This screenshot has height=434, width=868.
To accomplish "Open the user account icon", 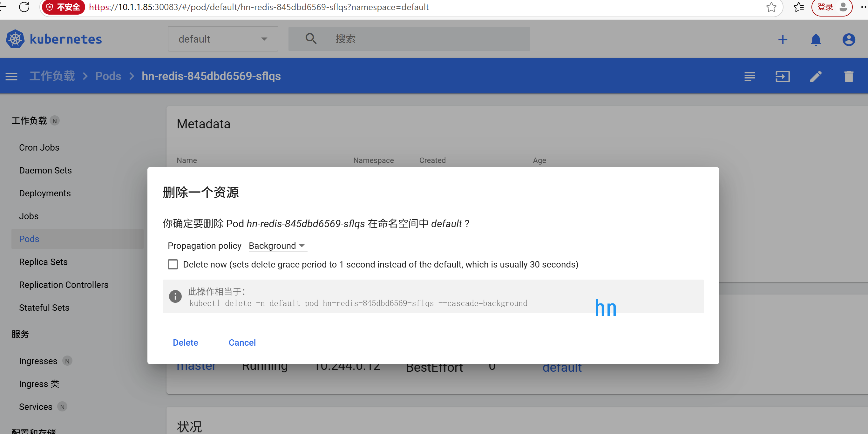I will click(x=848, y=40).
